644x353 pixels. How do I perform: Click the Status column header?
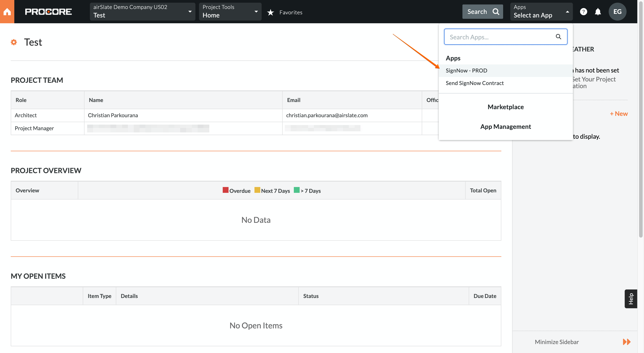(x=383, y=296)
